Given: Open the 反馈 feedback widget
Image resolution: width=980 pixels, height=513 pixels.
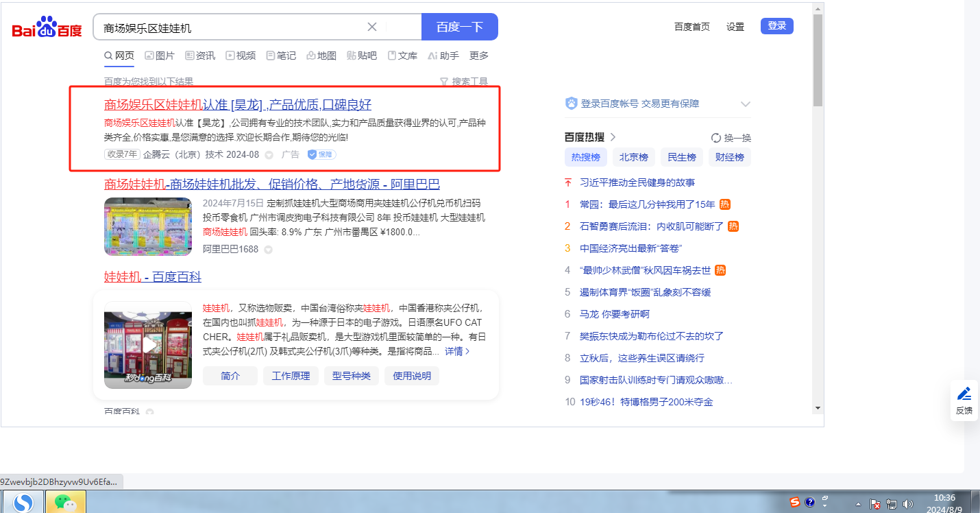Looking at the screenshot, I should pyautogui.click(x=964, y=401).
